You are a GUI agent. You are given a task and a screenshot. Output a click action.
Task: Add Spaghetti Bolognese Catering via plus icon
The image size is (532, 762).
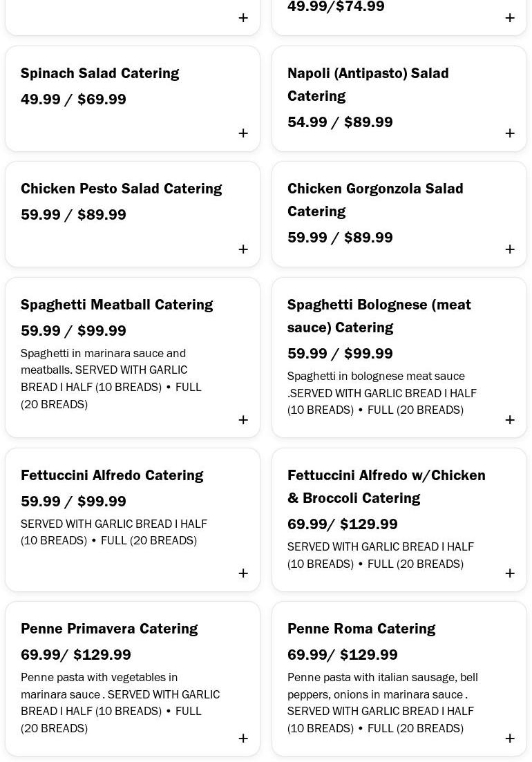(x=510, y=420)
